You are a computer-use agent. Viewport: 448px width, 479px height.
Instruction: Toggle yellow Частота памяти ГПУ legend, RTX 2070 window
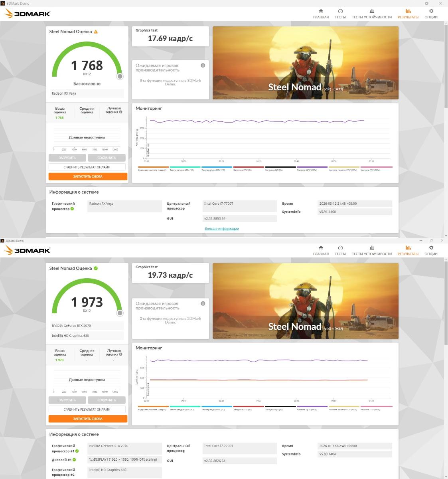[x=344, y=408]
